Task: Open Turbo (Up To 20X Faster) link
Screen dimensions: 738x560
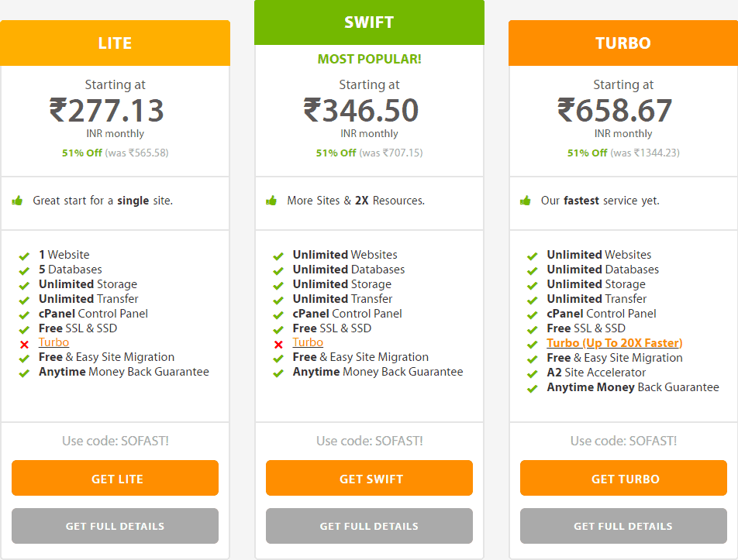Action: [x=614, y=343]
